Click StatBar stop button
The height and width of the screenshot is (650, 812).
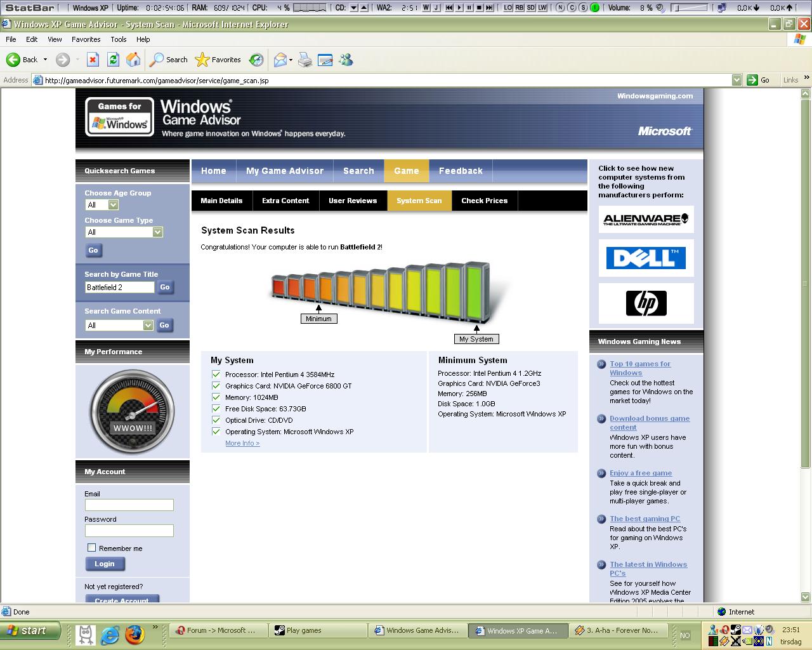pyautogui.click(x=480, y=8)
